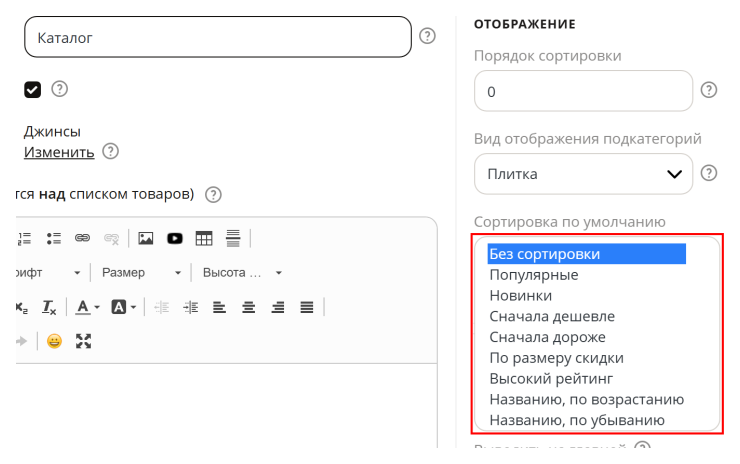This screenshot has width=740, height=464.
Task: Select Сначала дешевле sorting
Action: click(x=587, y=316)
